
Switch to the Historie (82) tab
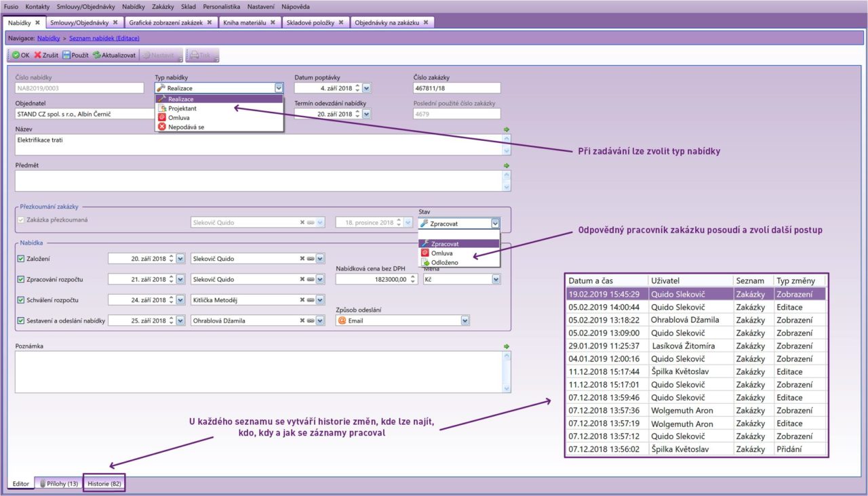point(104,484)
